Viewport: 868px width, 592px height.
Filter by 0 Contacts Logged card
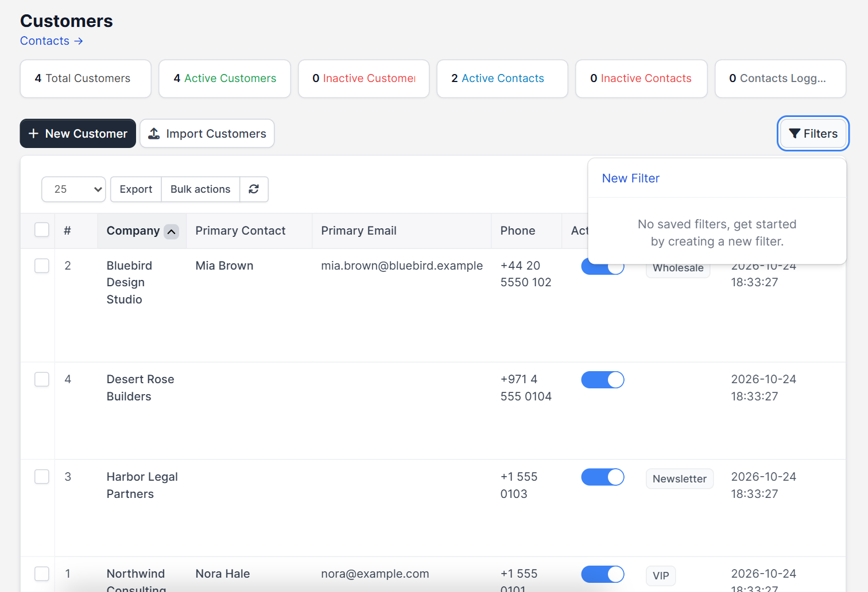click(780, 79)
